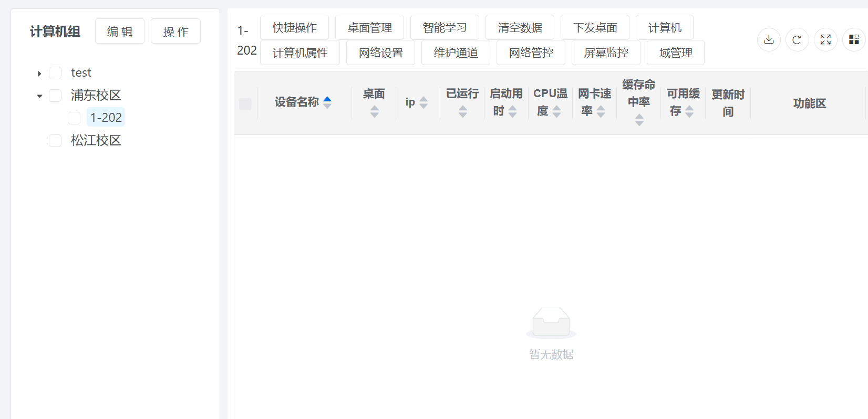Click the refresh table icon
This screenshot has width=868, height=419.
tap(797, 39)
